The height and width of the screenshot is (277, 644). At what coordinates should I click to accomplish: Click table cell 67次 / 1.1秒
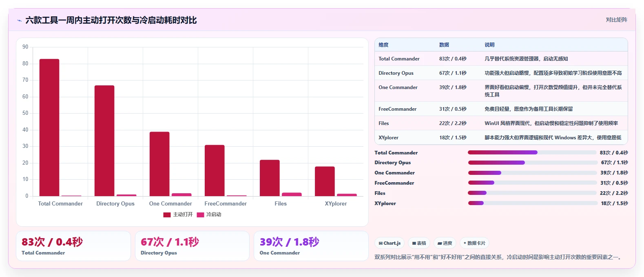tap(453, 73)
